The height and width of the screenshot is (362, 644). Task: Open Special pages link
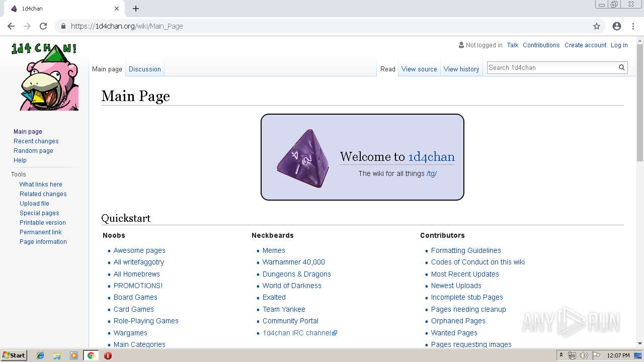(39, 213)
